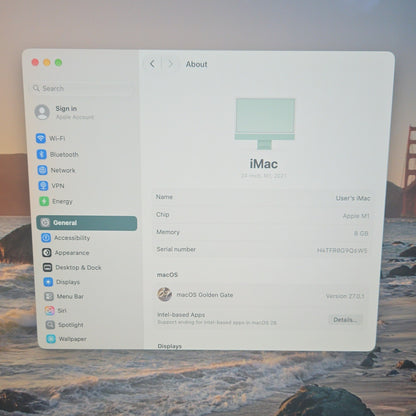This screenshot has width=416, height=416.
Task: Click the Spotlight magnifier icon
Action: (50, 325)
